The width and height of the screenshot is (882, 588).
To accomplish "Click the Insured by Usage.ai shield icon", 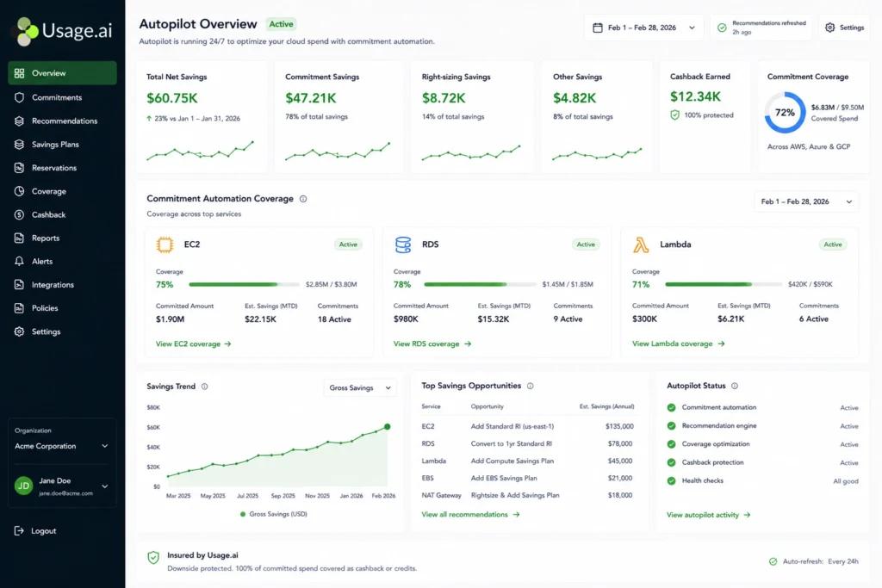I will (153, 558).
